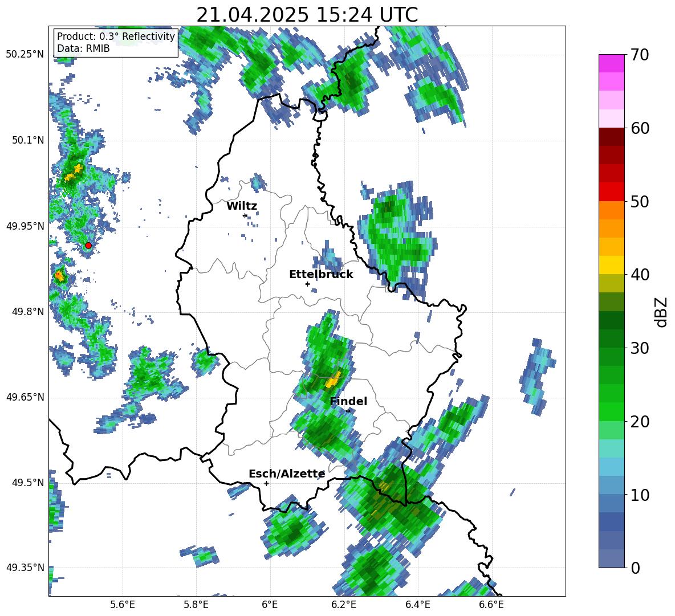Screen dimensions: 675x616
Task: Click the 49.95°N latitude label
Action: click(x=25, y=226)
